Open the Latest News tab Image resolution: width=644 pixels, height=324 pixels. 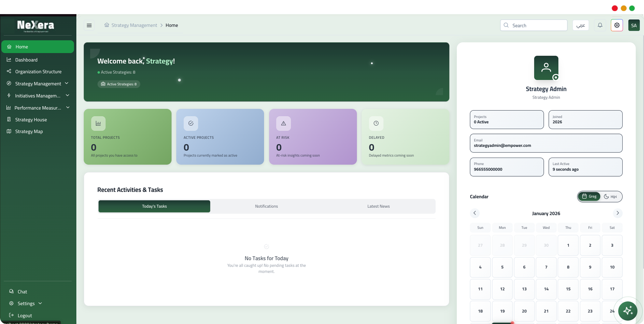point(378,206)
